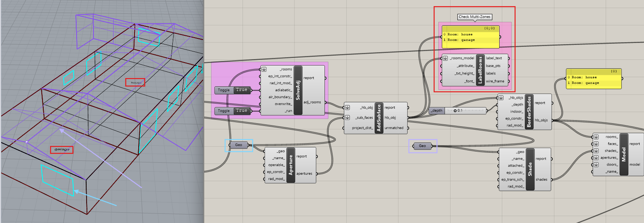
Task: Click the _font_ input on LabelRooms
Action: 470,81
